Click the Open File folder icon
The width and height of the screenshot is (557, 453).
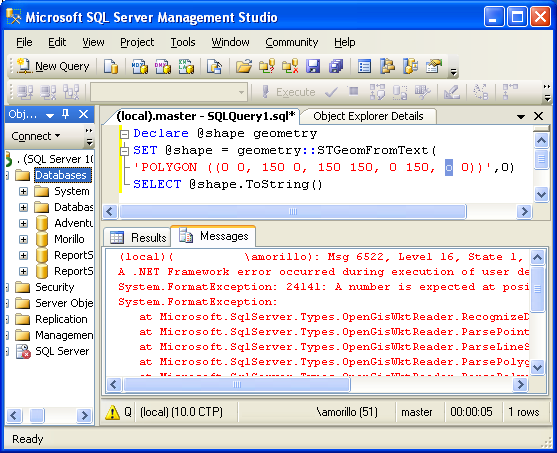(244, 66)
